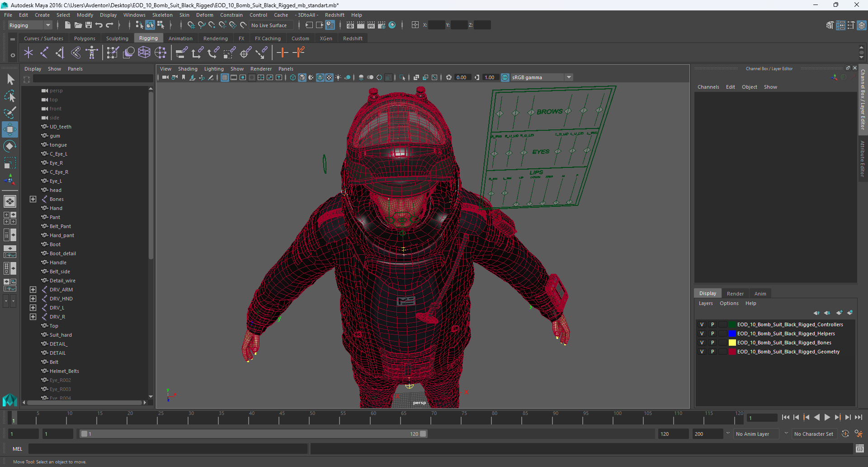
Task: Expand the Bones node in Outliner
Action: tap(33, 199)
